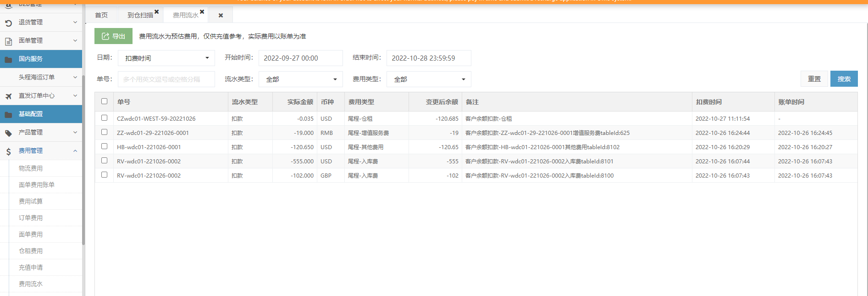Click the amount -0.035
The width and height of the screenshot is (868, 296).
click(305, 118)
